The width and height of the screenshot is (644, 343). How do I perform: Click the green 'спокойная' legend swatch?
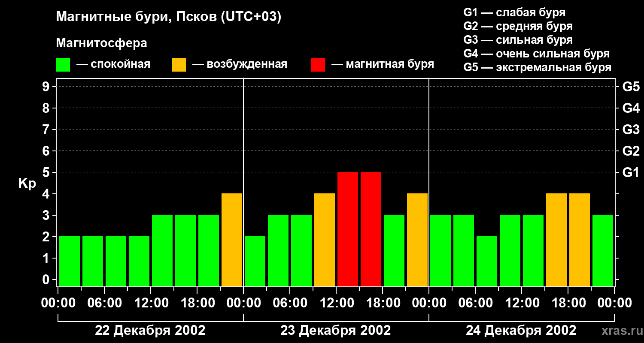coord(63,65)
